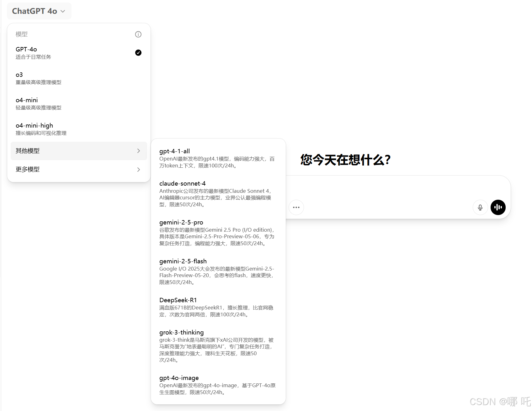Click the dropdown caret beside ChatGPT 4o
532x411 pixels.
63,11
